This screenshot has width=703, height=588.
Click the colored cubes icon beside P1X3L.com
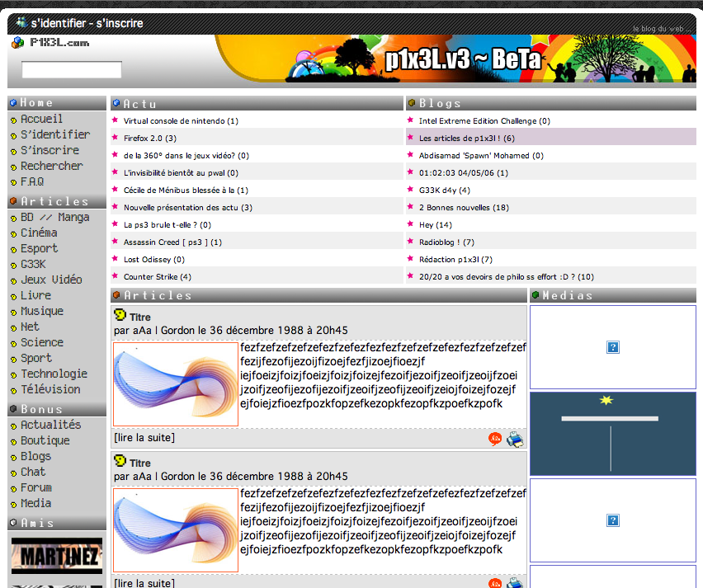(x=17, y=43)
